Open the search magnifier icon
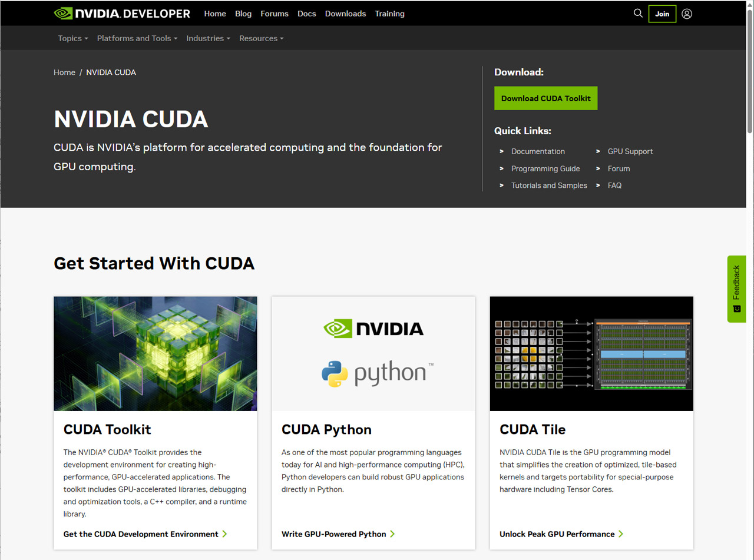This screenshot has height=560, width=754. point(638,13)
